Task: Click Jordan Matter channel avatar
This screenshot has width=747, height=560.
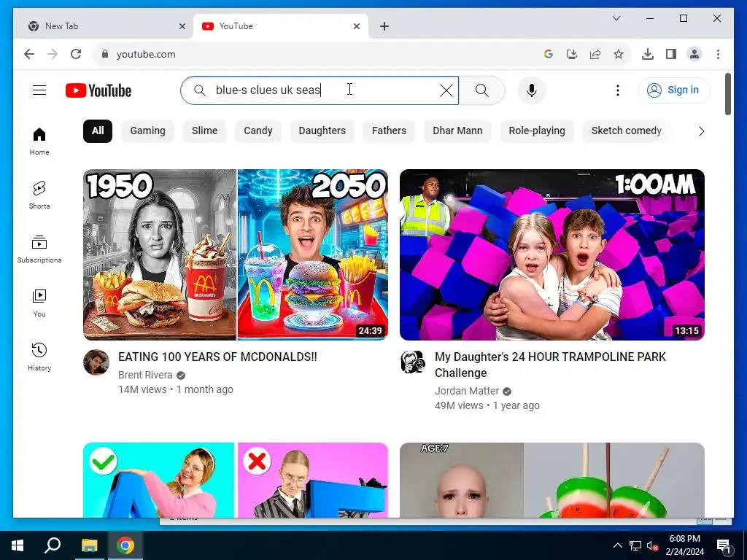Action: pos(413,362)
